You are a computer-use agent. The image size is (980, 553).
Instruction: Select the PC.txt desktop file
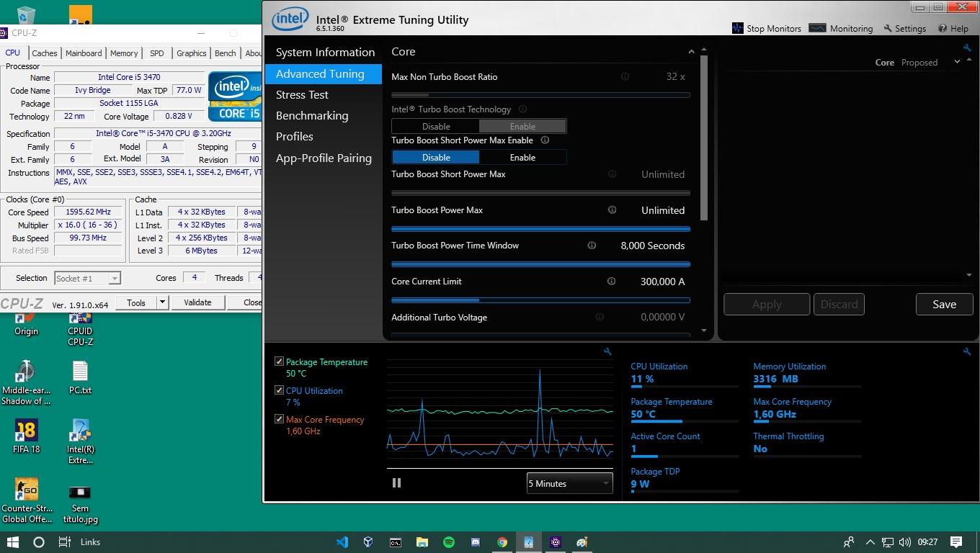pos(80,377)
